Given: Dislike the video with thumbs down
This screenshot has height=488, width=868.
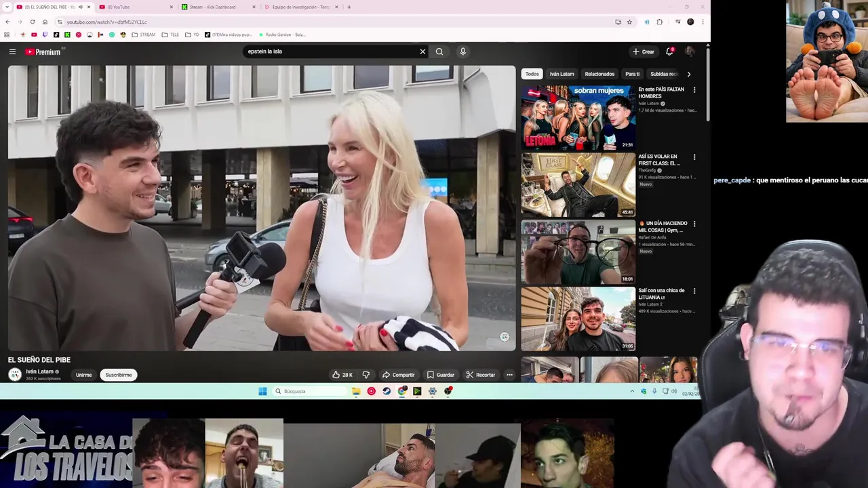Looking at the screenshot, I should [366, 375].
